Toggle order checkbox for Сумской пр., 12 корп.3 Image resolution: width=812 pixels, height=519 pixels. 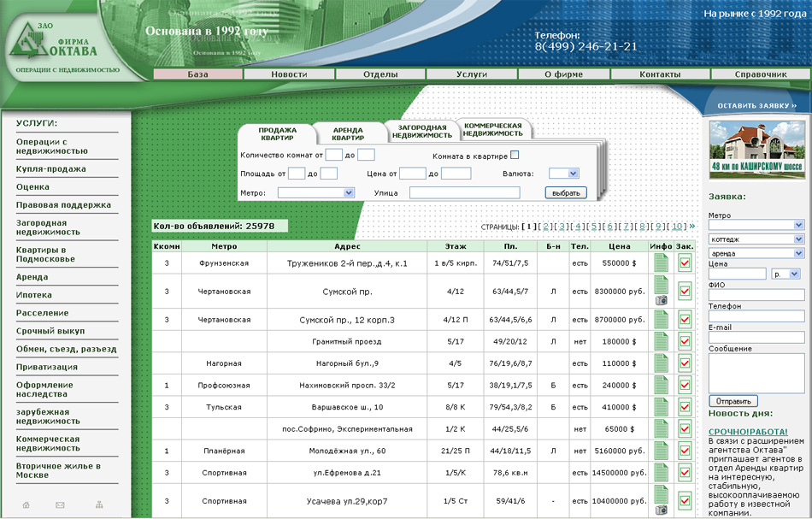point(685,320)
